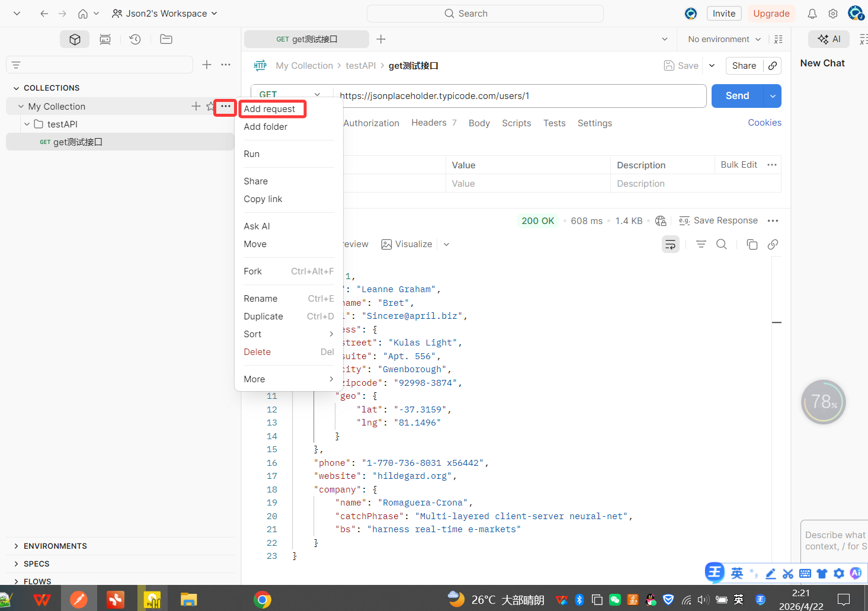Open environment variables quick-look icon

pyautogui.click(x=778, y=39)
